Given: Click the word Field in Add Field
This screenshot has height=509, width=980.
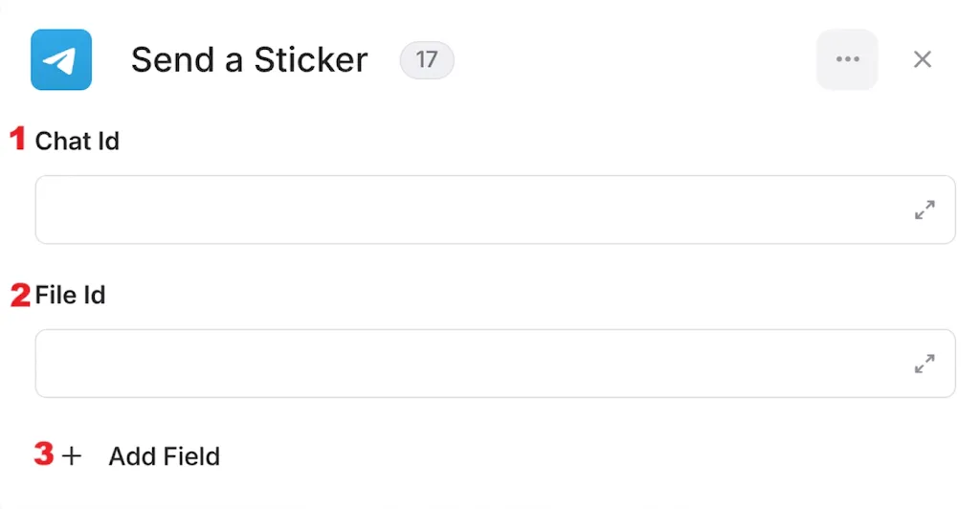Looking at the screenshot, I should 191,456.
